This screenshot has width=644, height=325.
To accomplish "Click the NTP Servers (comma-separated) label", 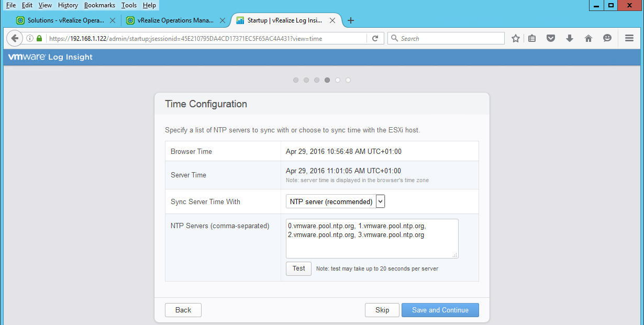I will coord(220,226).
